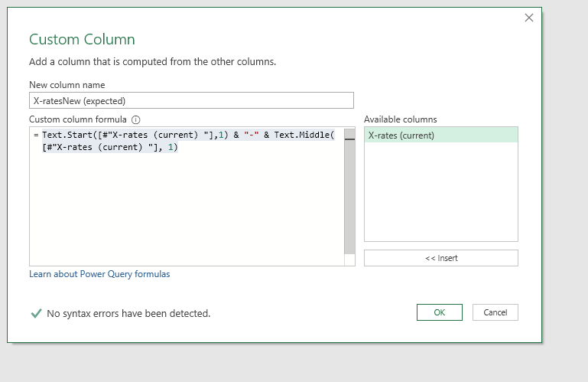The image size is (588, 382).
Task: Select X-rates (current) in Available columns
Action: (x=441, y=135)
